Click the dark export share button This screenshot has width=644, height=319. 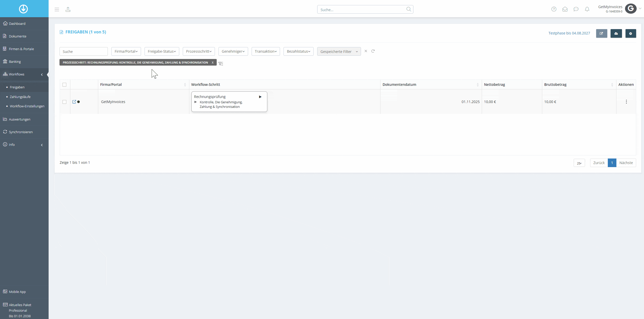coord(601,33)
